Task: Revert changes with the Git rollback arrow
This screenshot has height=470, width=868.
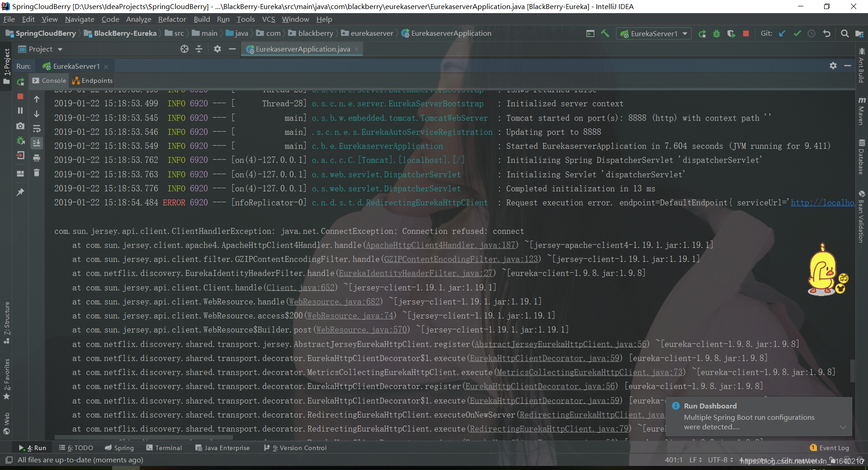Action: (x=827, y=33)
